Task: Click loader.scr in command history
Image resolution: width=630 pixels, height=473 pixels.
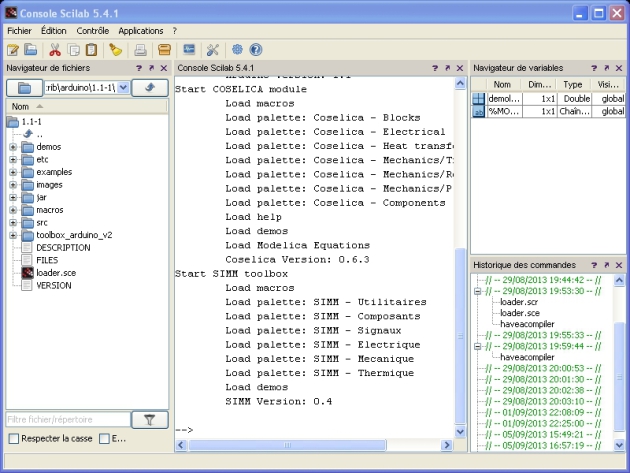Action: pos(519,302)
